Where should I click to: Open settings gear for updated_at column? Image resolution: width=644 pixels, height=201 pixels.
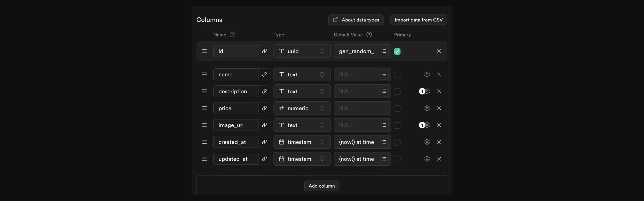coord(427,159)
